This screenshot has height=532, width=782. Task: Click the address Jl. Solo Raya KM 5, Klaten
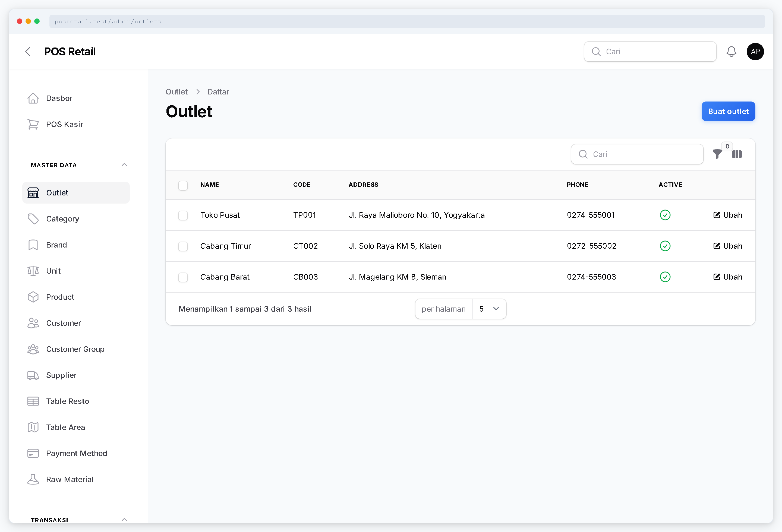395,246
